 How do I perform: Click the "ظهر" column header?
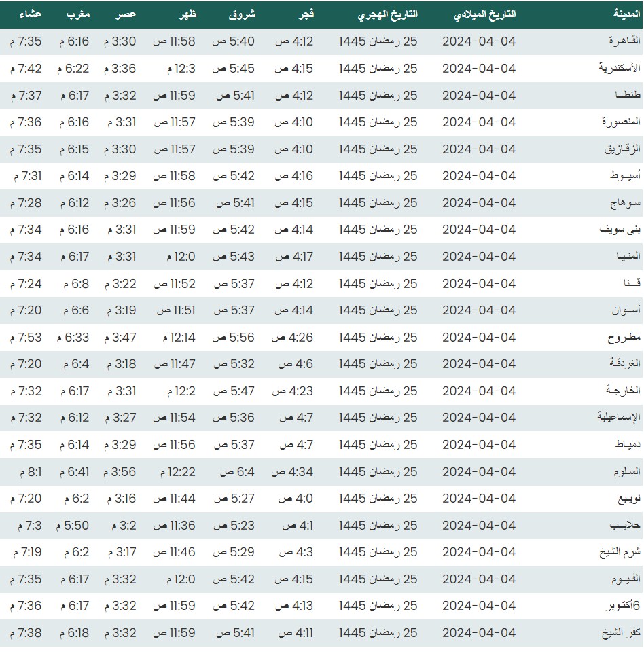[186, 14]
